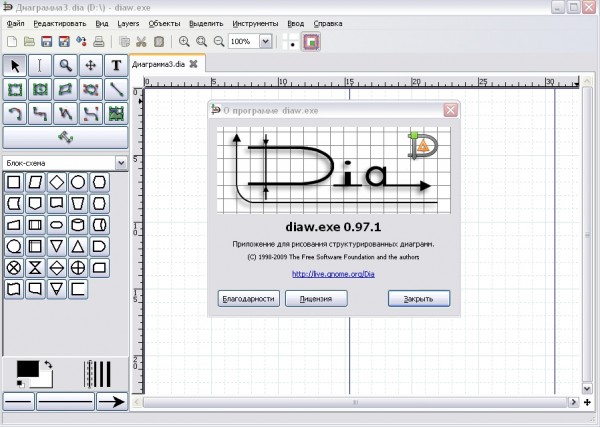Open the Layers menu
Screen dimensions: 600x427
(128, 24)
